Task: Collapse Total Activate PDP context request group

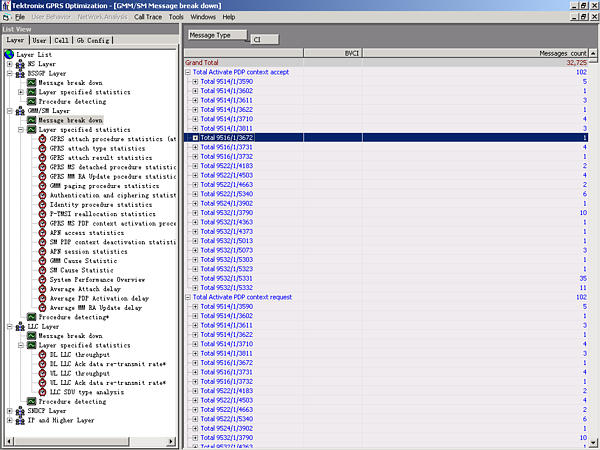Action: point(188,297)
